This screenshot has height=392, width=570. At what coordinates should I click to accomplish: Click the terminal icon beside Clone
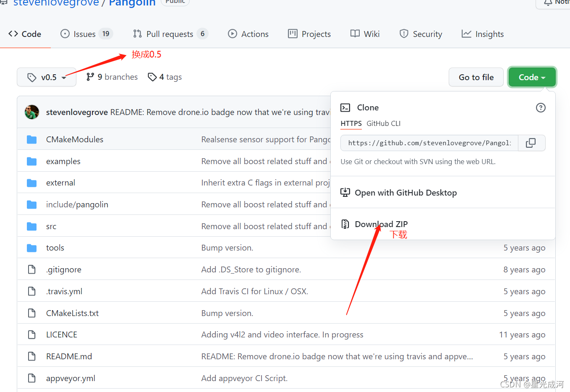345,108
